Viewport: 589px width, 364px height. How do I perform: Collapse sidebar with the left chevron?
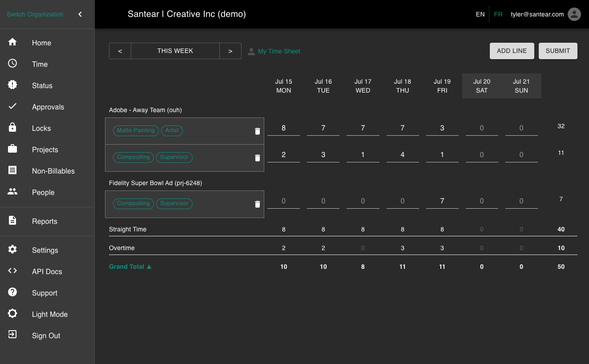click(x=80, y=14)
